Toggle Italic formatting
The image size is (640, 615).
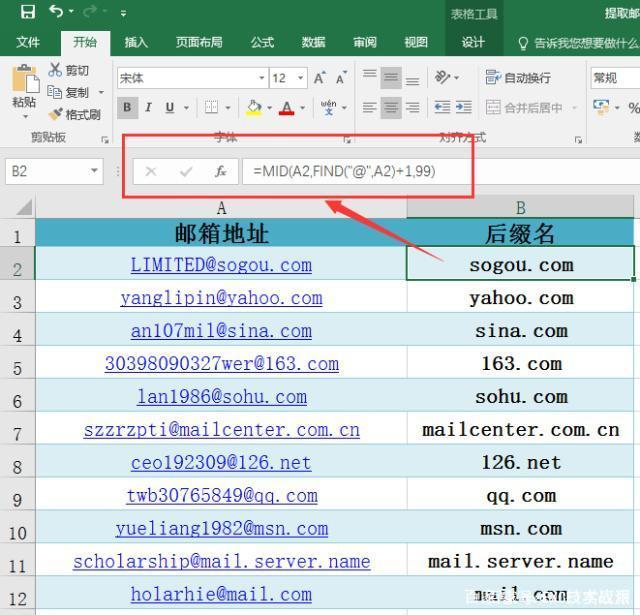[148, 107]
